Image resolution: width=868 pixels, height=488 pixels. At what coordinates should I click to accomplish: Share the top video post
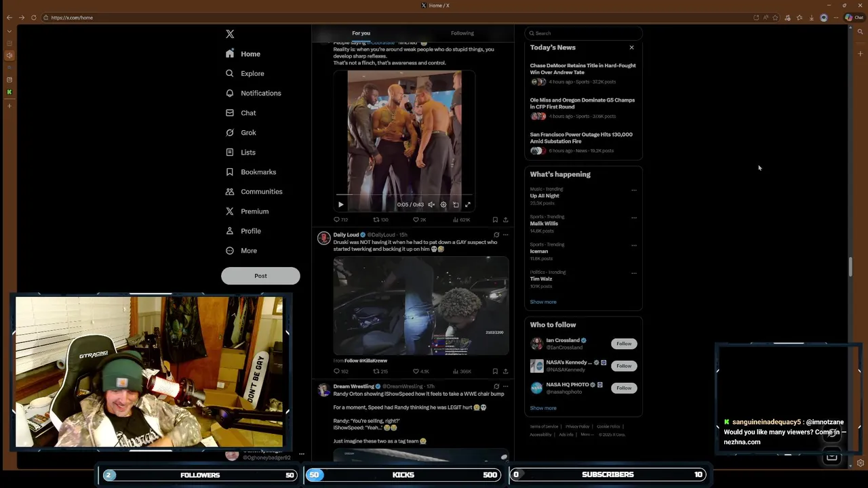(505, 220)
